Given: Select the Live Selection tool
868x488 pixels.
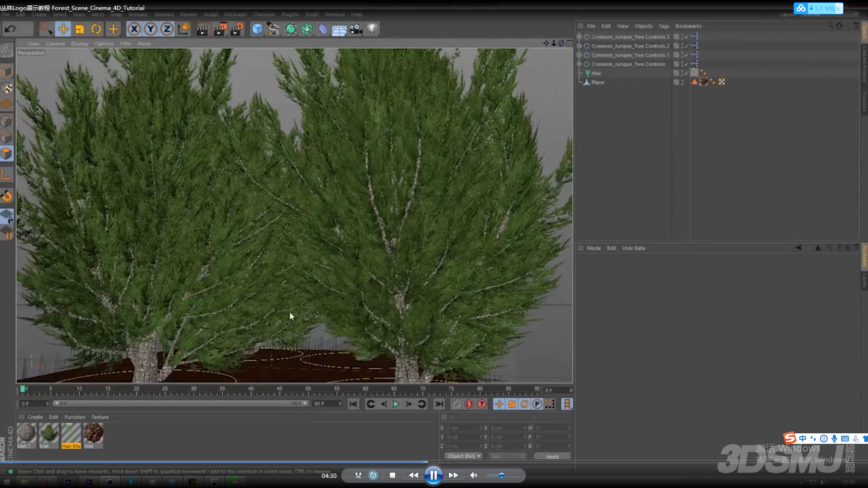Looking at the screenshot, I should [46, 29].
